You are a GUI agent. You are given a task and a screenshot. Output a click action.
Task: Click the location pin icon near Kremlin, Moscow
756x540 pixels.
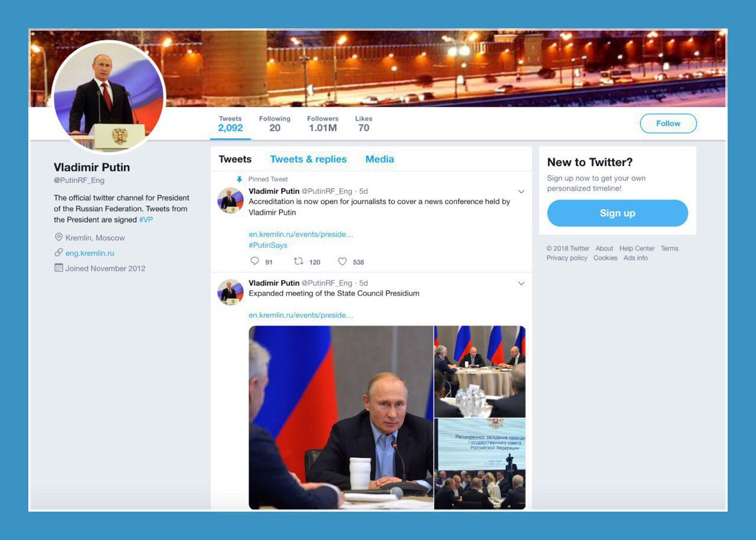[58, 237]
